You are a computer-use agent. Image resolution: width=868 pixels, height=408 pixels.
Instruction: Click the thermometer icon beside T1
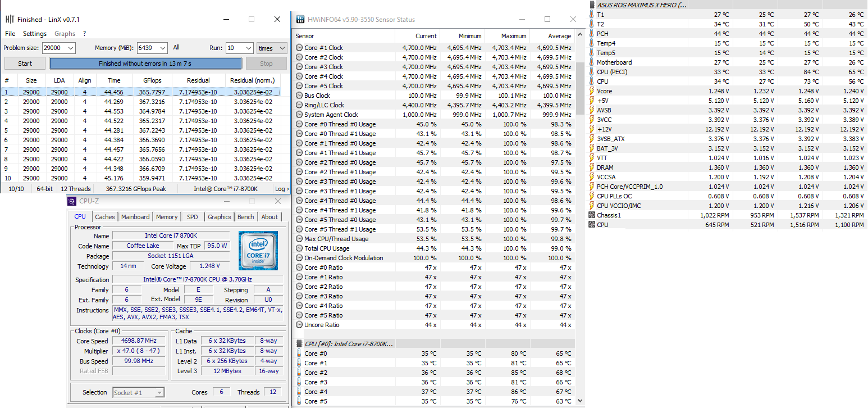[x=591, y=15]
